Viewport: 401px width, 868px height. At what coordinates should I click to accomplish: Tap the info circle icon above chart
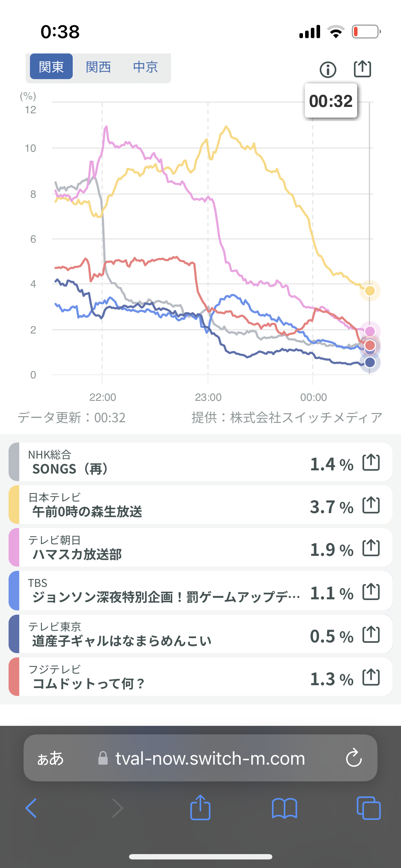tap(328, 69)
